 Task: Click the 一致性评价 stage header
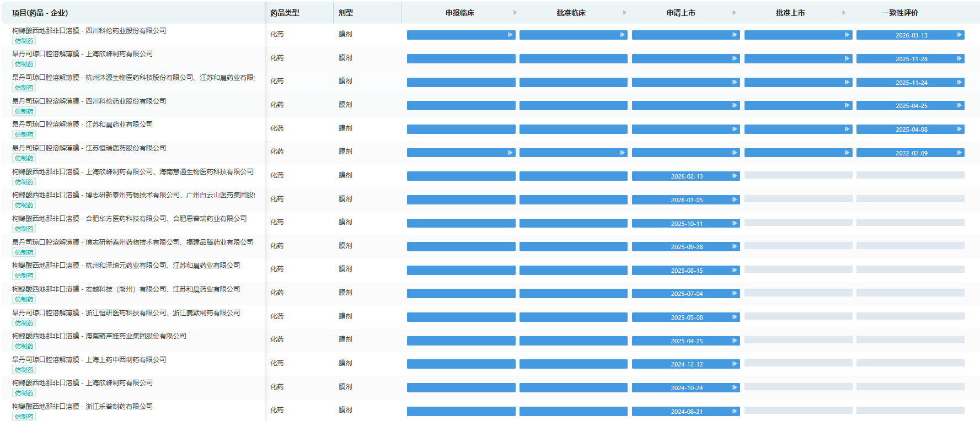click(x=899, y=13)
